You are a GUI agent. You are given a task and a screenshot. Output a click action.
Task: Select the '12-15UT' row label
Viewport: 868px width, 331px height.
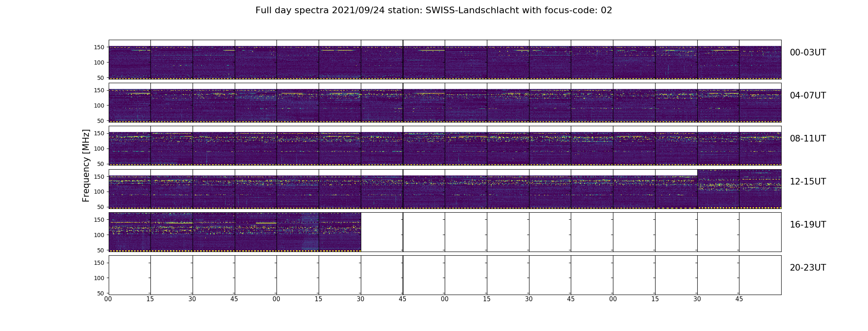tap(808, 182)
